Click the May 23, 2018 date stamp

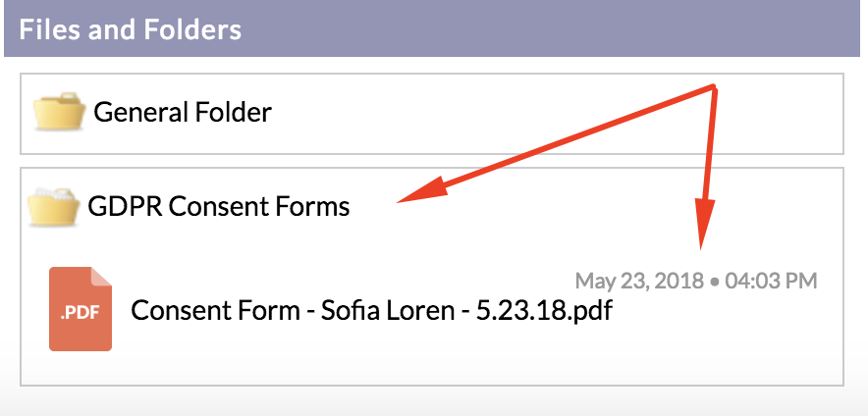tap(639, 281)
